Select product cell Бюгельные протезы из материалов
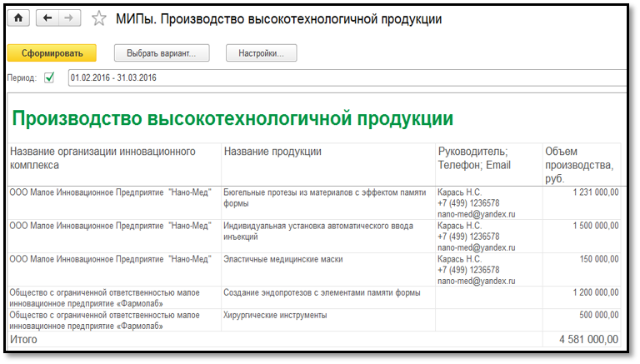 pyautogui.click(x=328, y=203)
